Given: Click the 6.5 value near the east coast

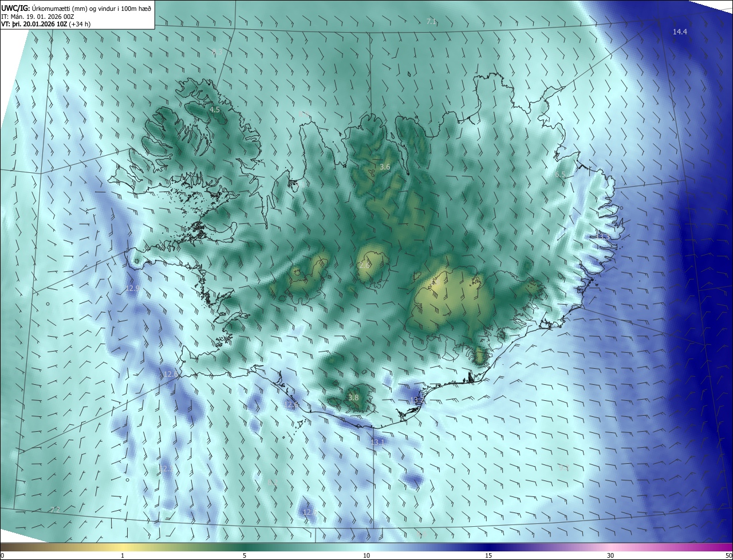Looking at the screenshot, I should click(x=560, y=175).
